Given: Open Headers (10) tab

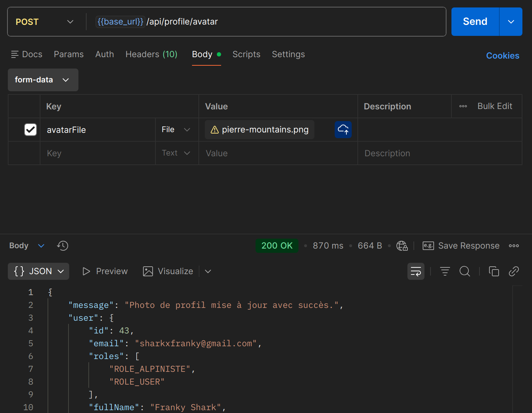Looking at the screenshot, I should point(151,54).
